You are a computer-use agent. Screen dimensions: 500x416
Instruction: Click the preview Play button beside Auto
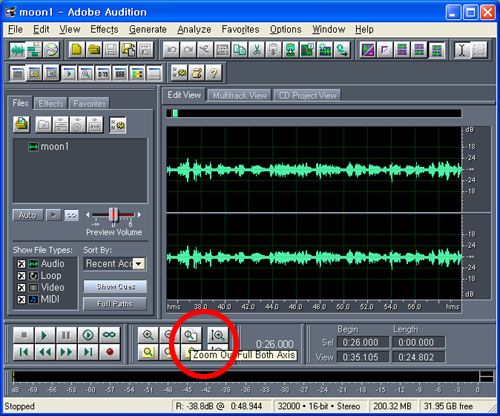coord(53,215)
